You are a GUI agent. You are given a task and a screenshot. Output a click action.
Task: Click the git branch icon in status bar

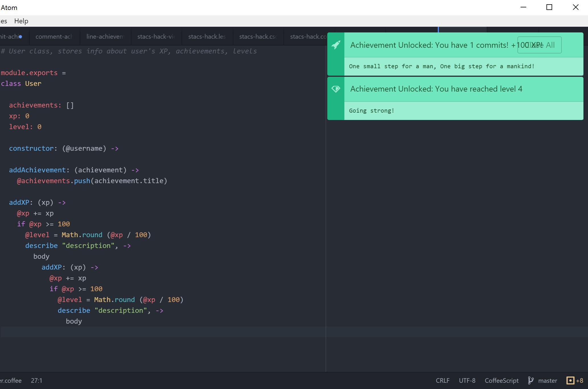coord(531,380)
